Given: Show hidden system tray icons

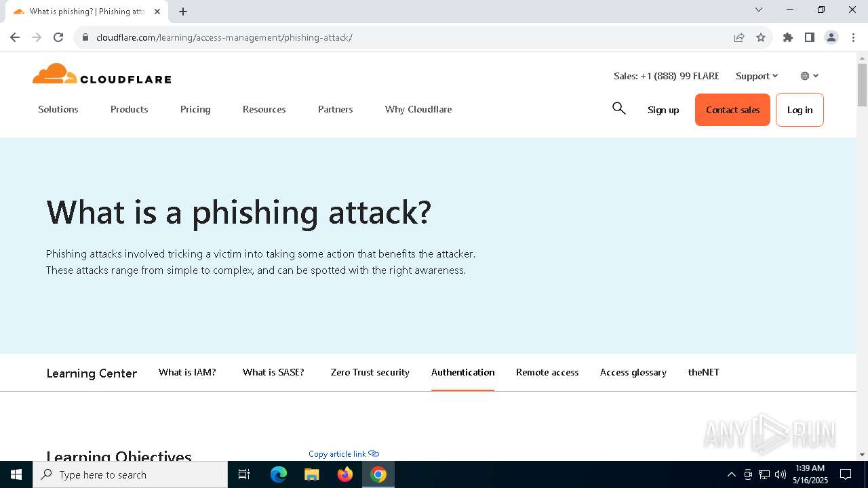Looking at the screenshot, I should (731, 474).
